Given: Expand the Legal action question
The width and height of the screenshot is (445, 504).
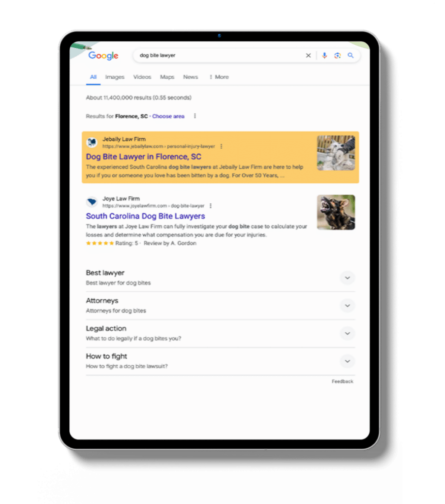Looking at the screenshot, I should tap(347, 333).
